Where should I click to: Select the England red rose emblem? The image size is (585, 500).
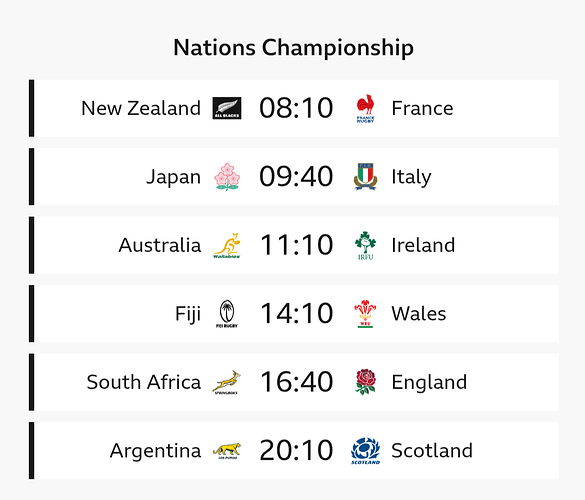click(x=365, y=382)
